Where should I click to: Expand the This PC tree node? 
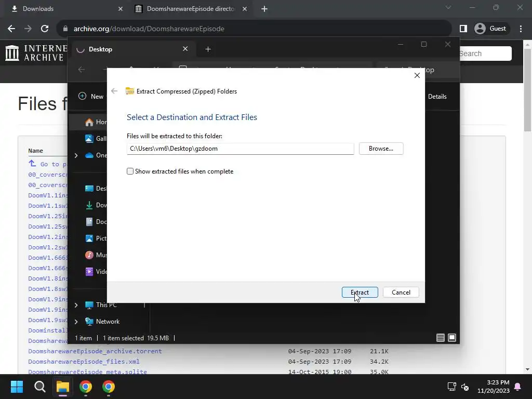coord(76,305)
